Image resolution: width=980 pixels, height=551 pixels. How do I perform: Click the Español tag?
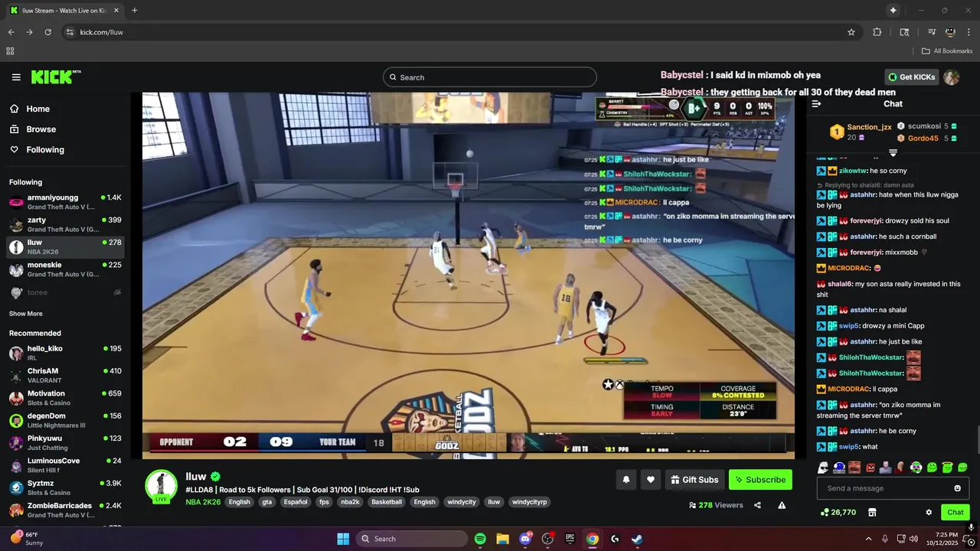click(x=295, y=502)
